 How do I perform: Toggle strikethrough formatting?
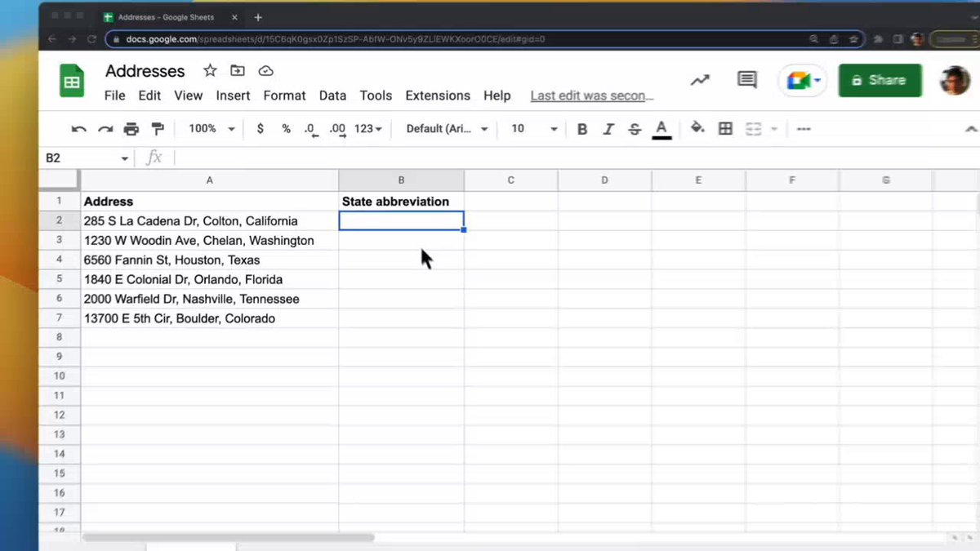(635, 129)
